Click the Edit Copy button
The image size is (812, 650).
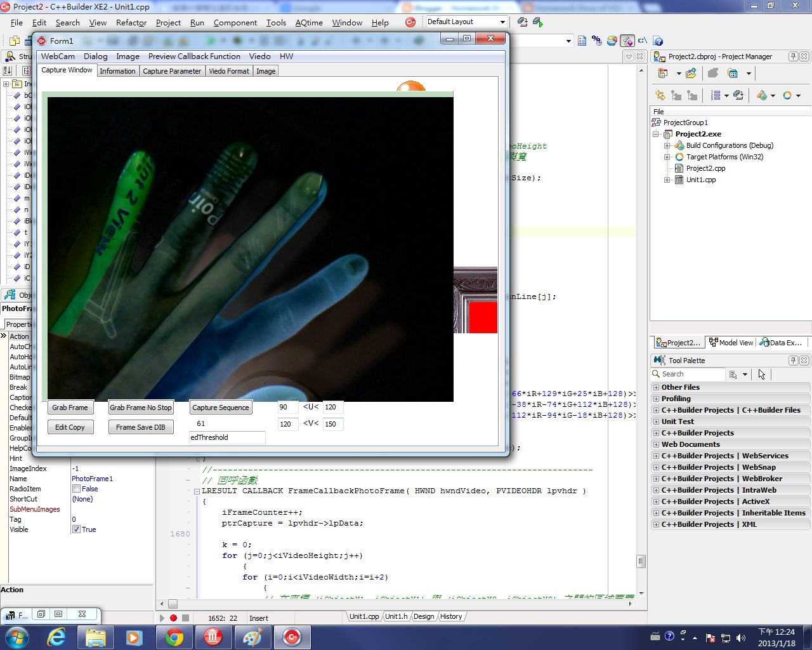[x=70, y=427]
